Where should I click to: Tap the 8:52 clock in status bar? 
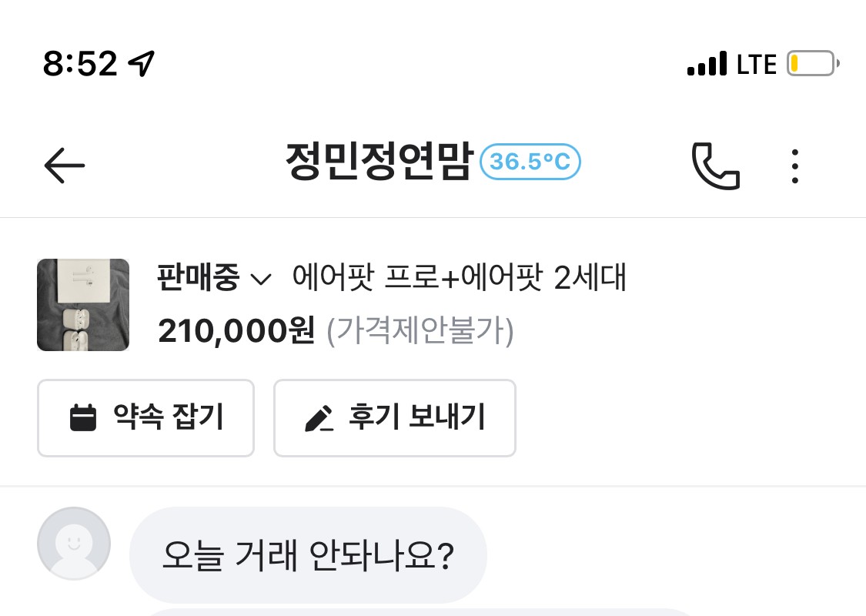pyautogui.click(x=80, y=64)
